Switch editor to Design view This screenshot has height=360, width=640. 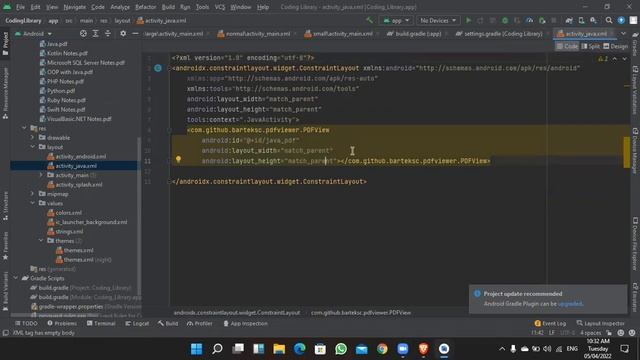pos(616,47)
